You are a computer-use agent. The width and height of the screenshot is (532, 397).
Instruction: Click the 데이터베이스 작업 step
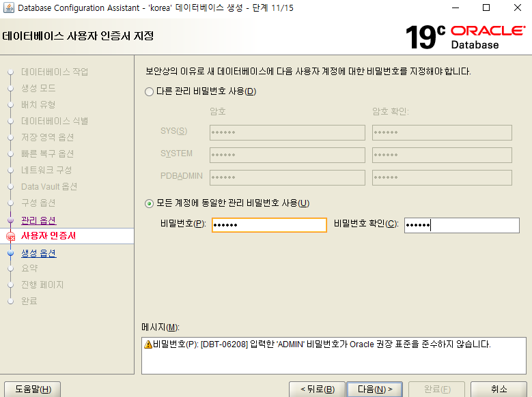[55, 72]
